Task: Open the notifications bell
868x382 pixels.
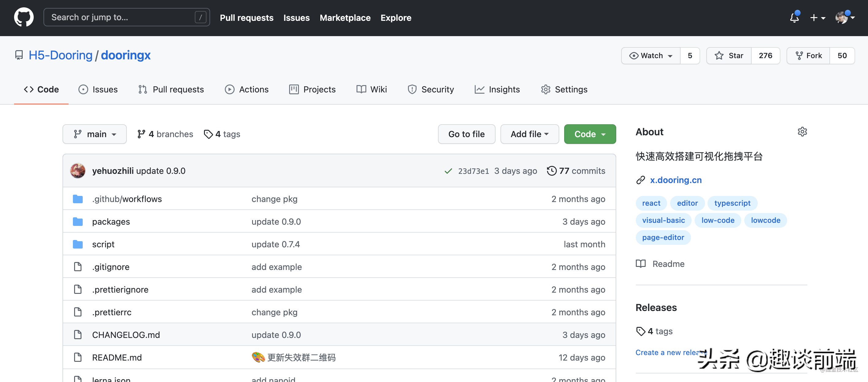Action: click(794, 17)
